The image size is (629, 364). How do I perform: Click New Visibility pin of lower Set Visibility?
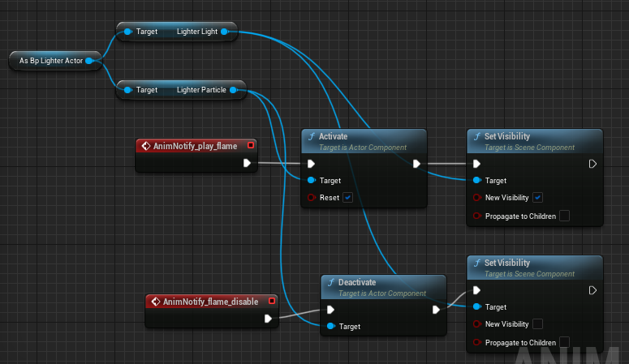point(477,324)
